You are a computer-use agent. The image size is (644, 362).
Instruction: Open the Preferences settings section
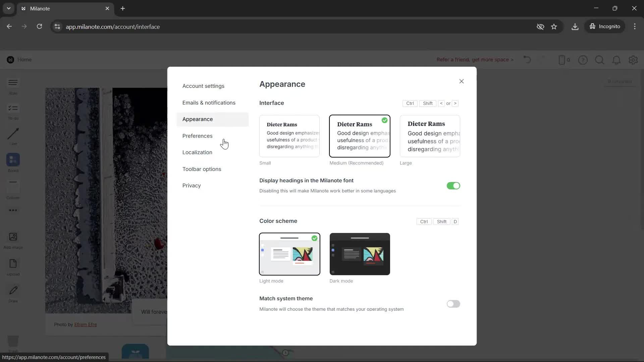click(197, 136)
